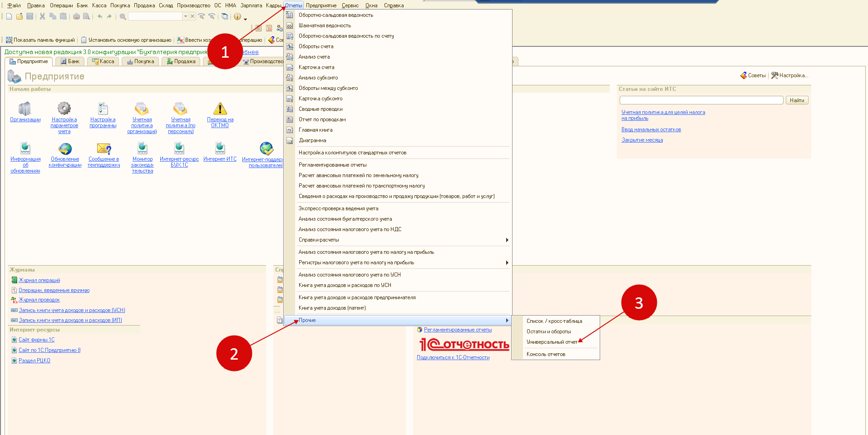Expand the Справки-расчеты submenu
Image resolution: width=868 pixels, height=435 pixels.
tap(507, 240)
